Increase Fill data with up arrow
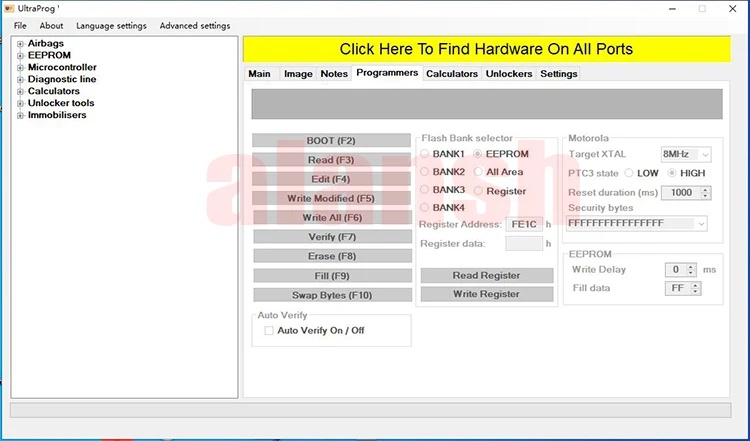This screenshot has width=750, height=441. pos(696,285)
